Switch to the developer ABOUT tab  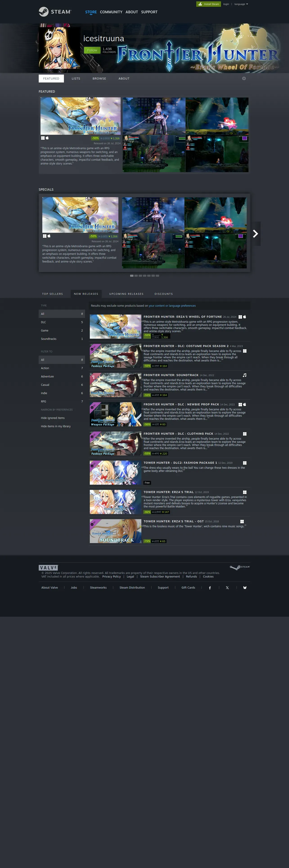[x=124, y=78]
